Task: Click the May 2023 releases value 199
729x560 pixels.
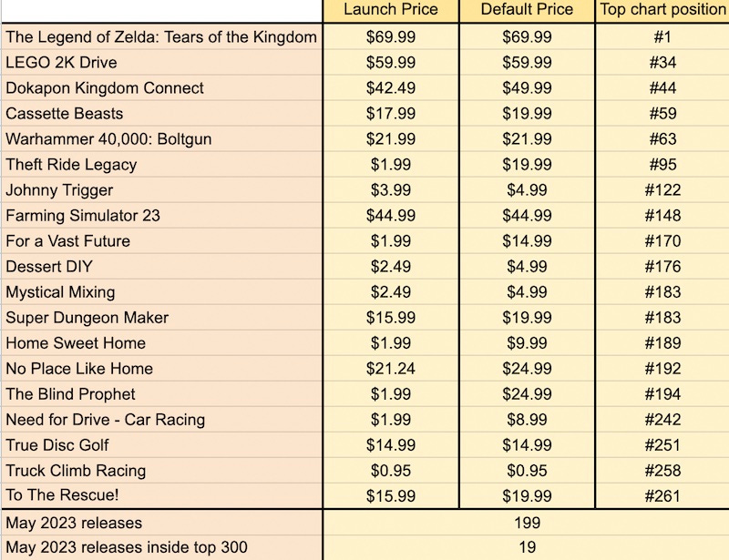Action: point(527,523)
